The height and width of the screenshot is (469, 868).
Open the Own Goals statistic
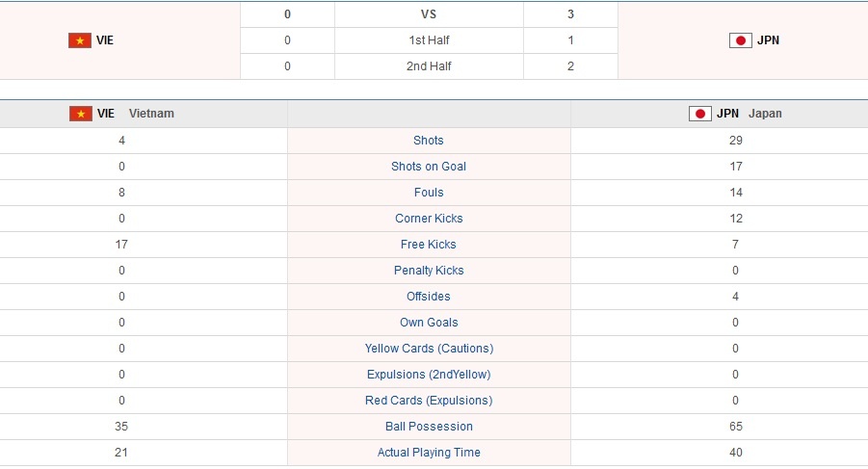[429, 323]
